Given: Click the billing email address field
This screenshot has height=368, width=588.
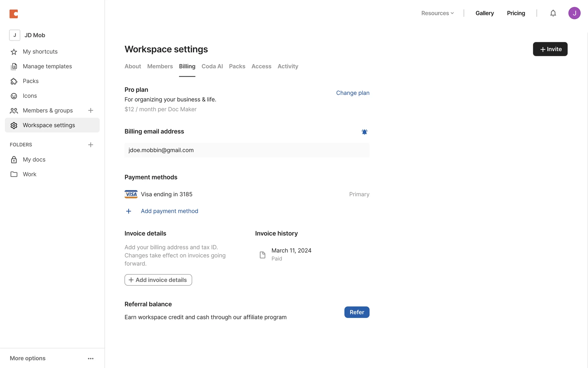Looking at the screenshot, I should coord(247,150).
